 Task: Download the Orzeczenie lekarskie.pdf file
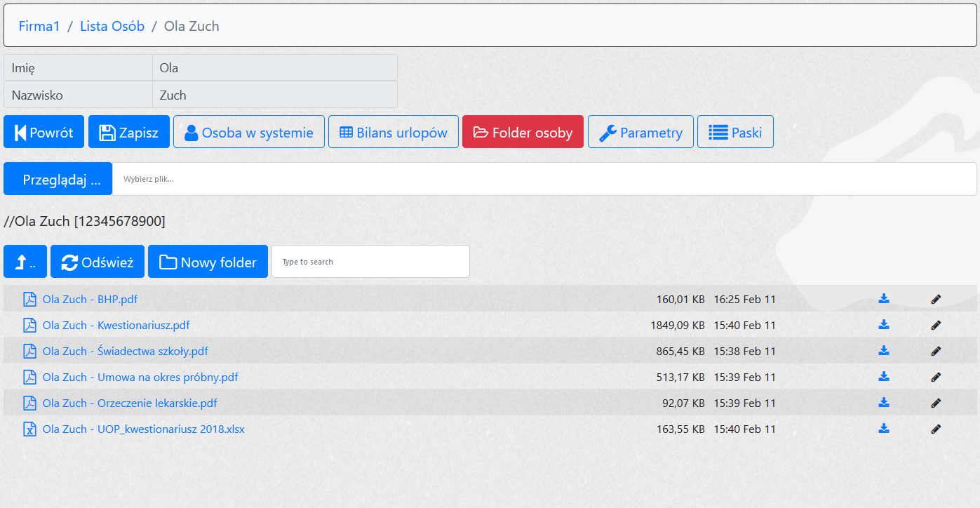click(884, 403)
